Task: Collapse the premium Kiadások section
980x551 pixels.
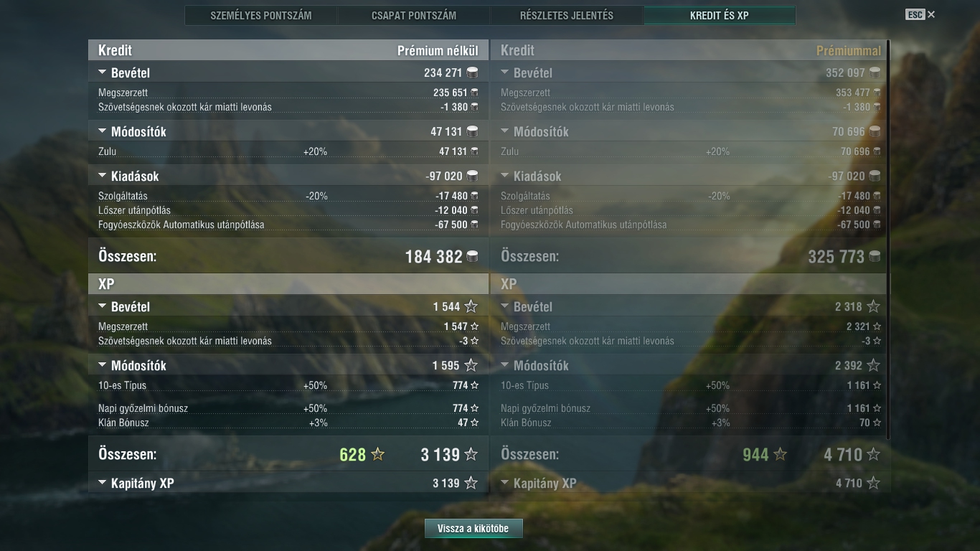Action: click(504, 176)
